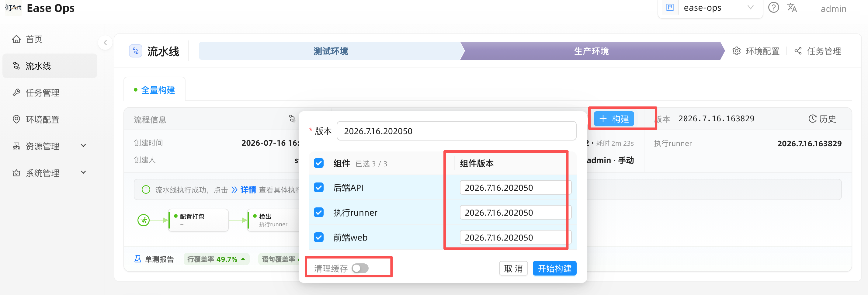The width and height of the screenshot is (868, 295).
Task: Click the 版本 input field
Action: [x=456, y=131]
